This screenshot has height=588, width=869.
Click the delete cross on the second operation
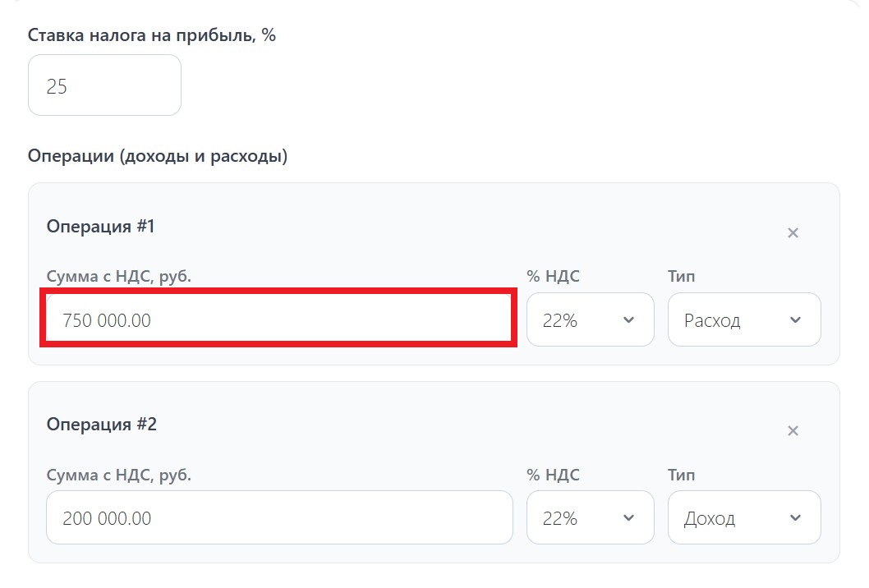click(792, 430)
